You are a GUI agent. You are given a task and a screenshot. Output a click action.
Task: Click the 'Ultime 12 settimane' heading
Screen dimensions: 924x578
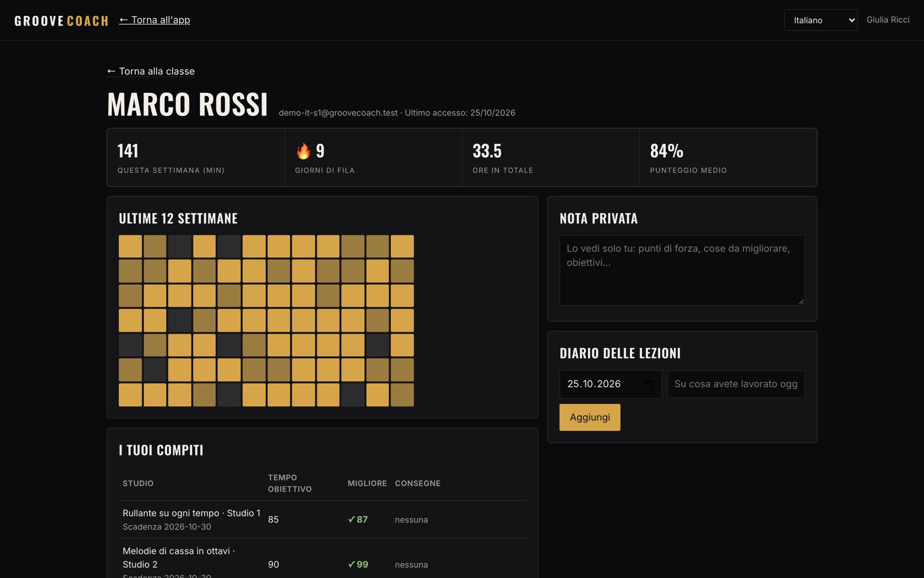(x=178, y=218)
